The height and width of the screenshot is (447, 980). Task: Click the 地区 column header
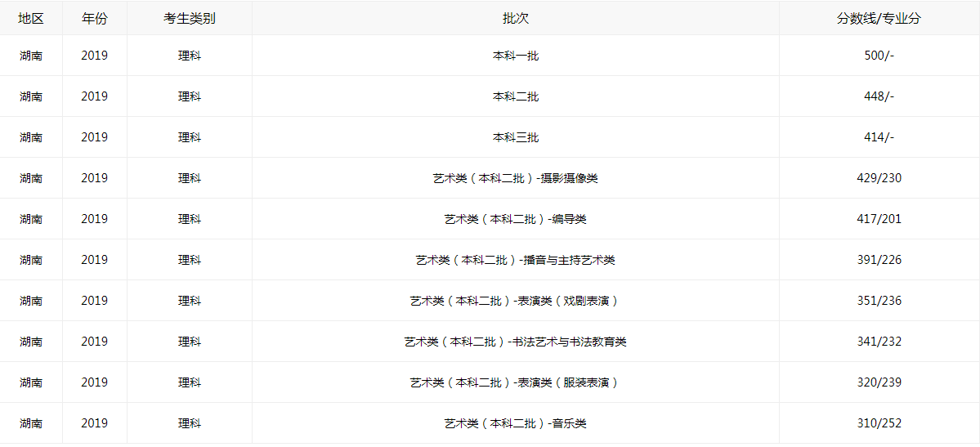31,18
